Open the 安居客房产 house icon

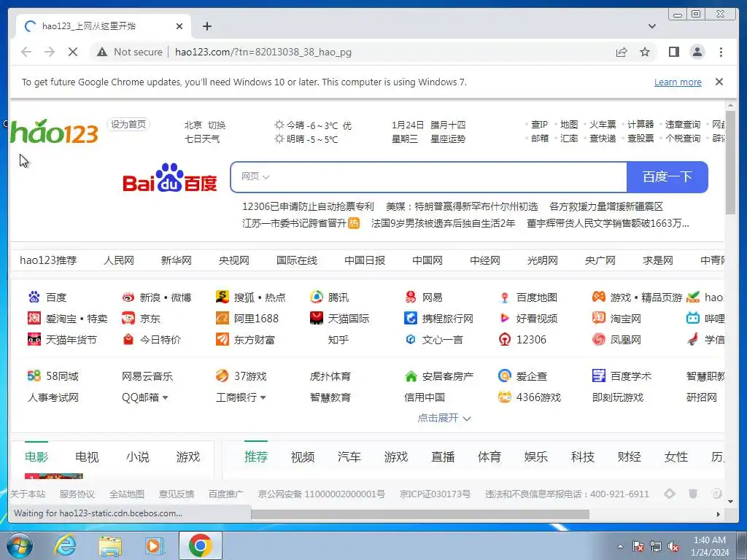pos(411,376)
